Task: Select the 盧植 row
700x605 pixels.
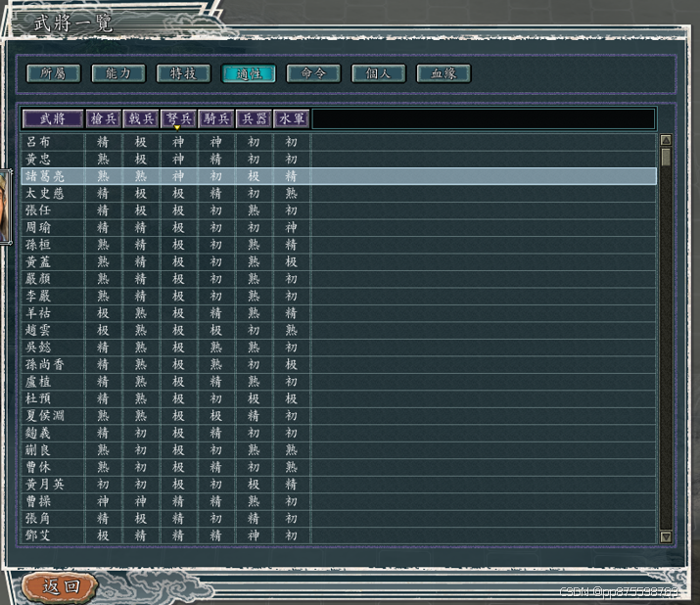Action: pyautogui.click(x=339, y=382)
